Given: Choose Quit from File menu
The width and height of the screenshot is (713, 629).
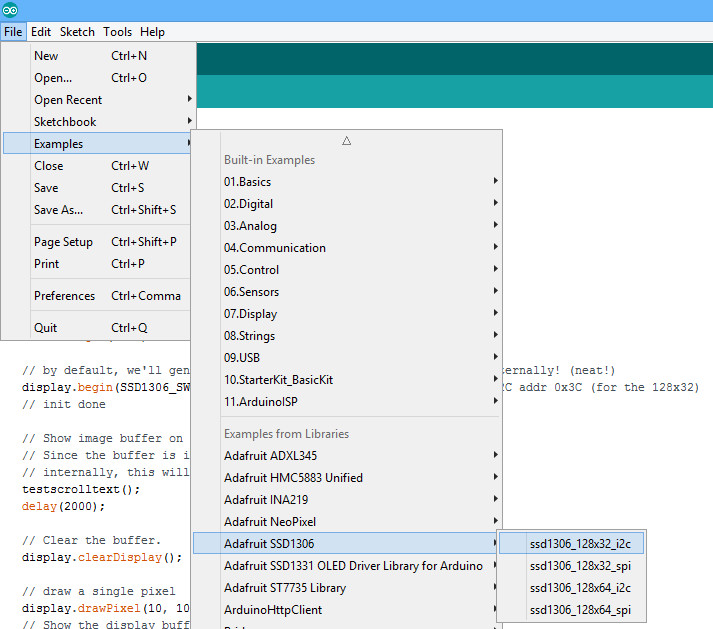Looking at the screenshot, I should tap(97, 328).
